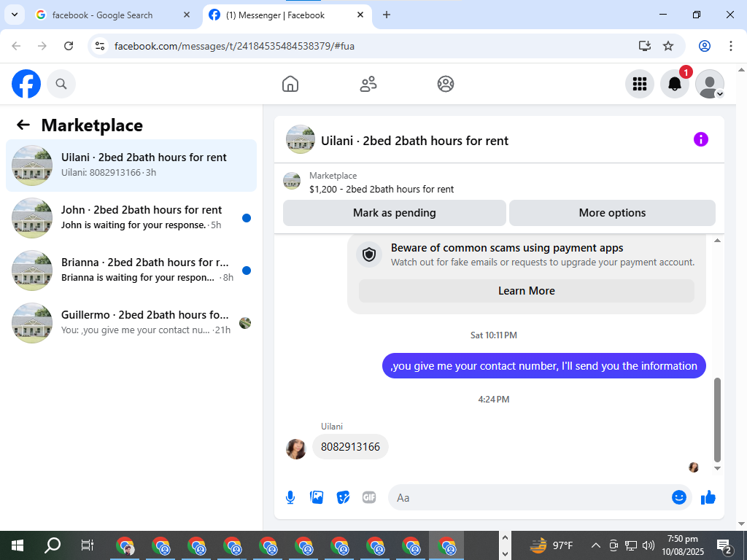747x560 pixels.
Task: Click the 8082913166 message bubble
Action: point(350,447)
